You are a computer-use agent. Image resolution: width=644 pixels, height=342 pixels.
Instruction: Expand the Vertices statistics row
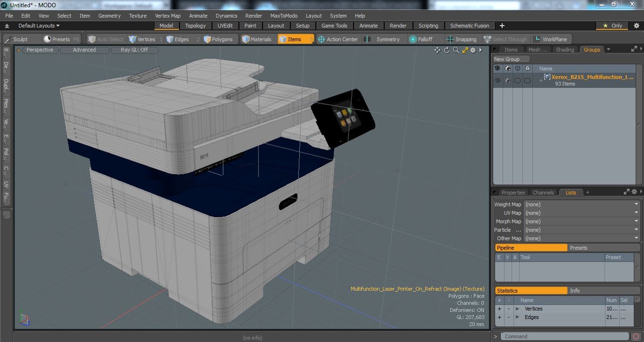point(517,308)
